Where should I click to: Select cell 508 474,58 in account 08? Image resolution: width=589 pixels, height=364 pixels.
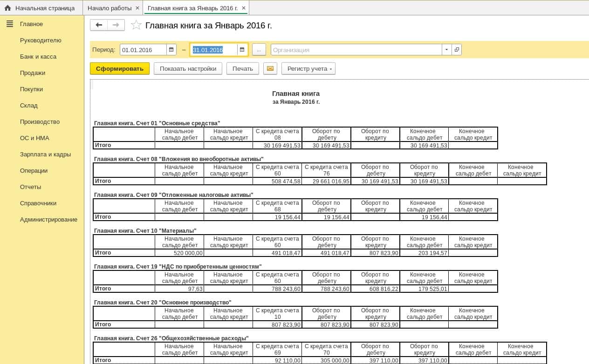[277, 181]
